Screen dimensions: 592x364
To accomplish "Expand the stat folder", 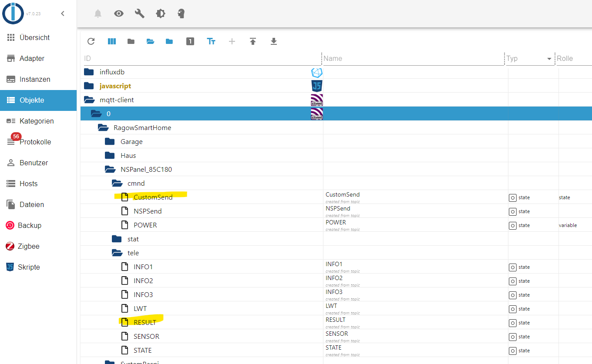I will [117, 239].
